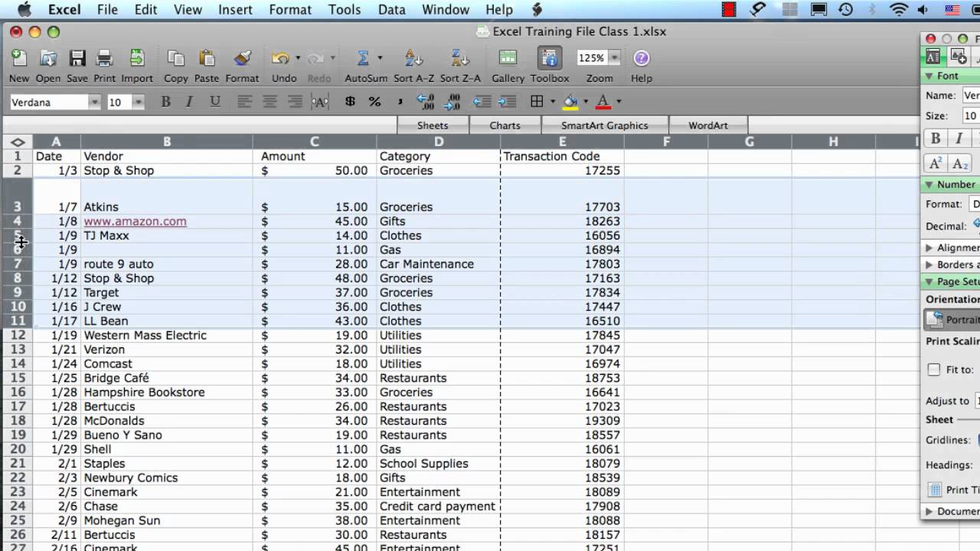The height and width of the screenshot is (551, 980).
Task: Toggle Underline in formatting toolbar
Action: (215, 102)
